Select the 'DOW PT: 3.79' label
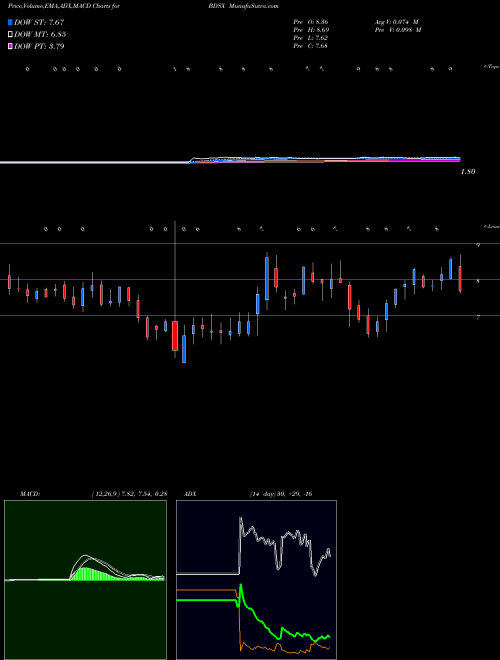Image resolution: width=500 pixels, height=660 pixels. click(39, 46)
